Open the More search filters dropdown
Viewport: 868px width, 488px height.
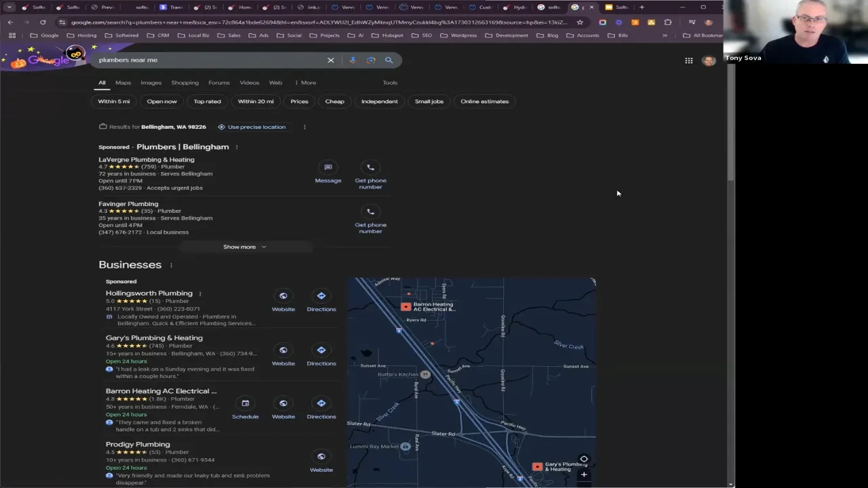[305, 83]
